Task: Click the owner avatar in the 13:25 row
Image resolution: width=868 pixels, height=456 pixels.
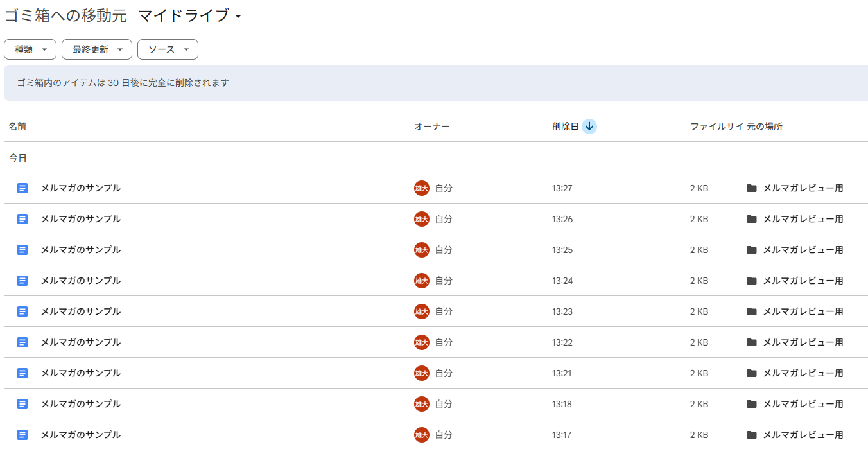Action: [422, 250]
